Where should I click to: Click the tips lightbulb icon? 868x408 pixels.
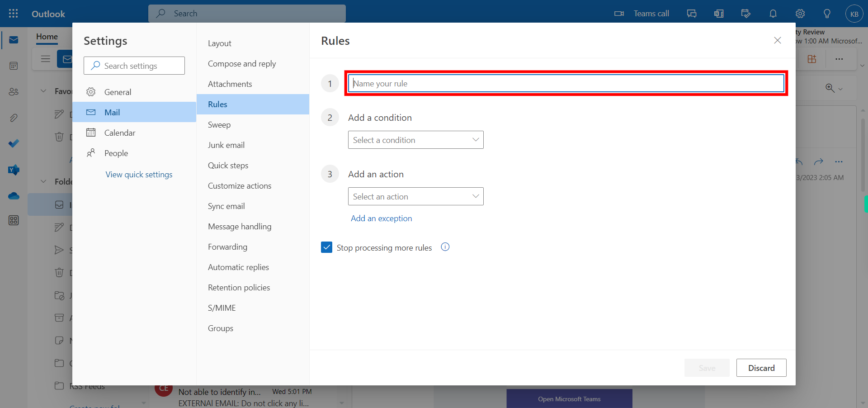827,14
